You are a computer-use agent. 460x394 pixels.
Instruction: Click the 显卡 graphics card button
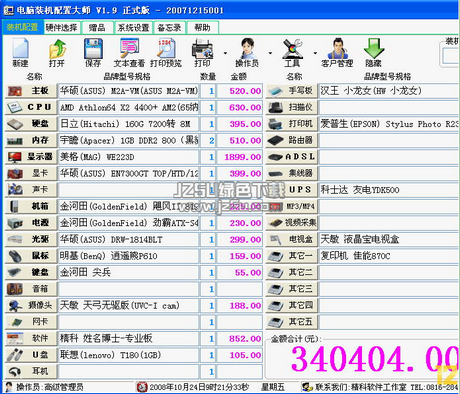[31, 173]
